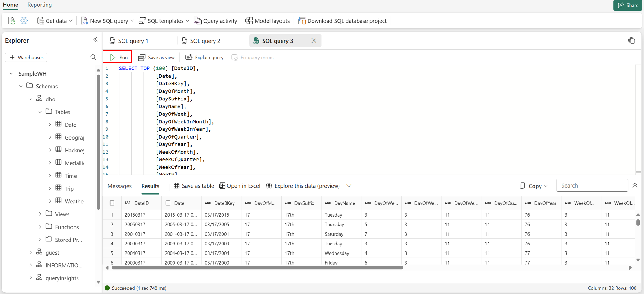The height and width of the screenshot is (294, 644).
Task: Click the results vertical scrollbar
Action: tap(638, 222)
